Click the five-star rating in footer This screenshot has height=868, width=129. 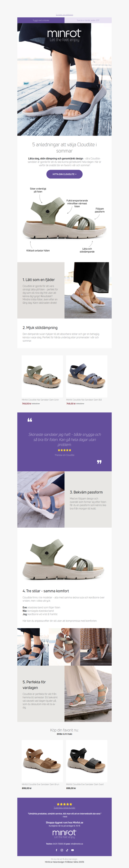click(64, 804)
